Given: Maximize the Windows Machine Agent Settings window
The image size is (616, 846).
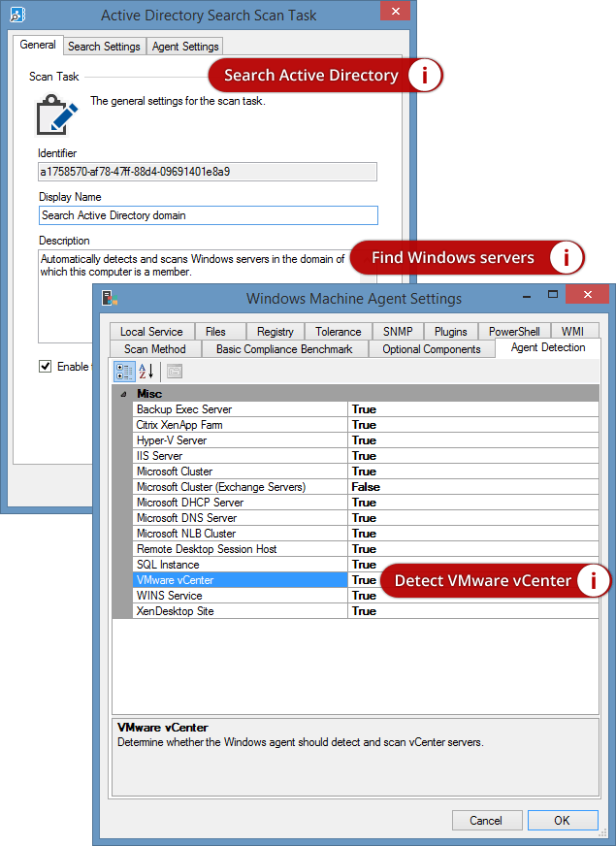Looking at the screenshot, I should pos(552,295).
